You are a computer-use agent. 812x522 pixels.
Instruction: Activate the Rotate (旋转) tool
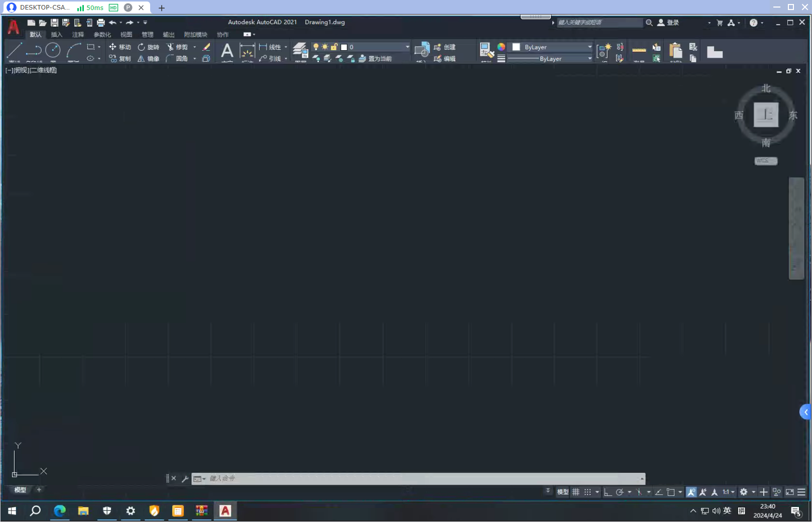pyautogui.click(x=149, y=47)
